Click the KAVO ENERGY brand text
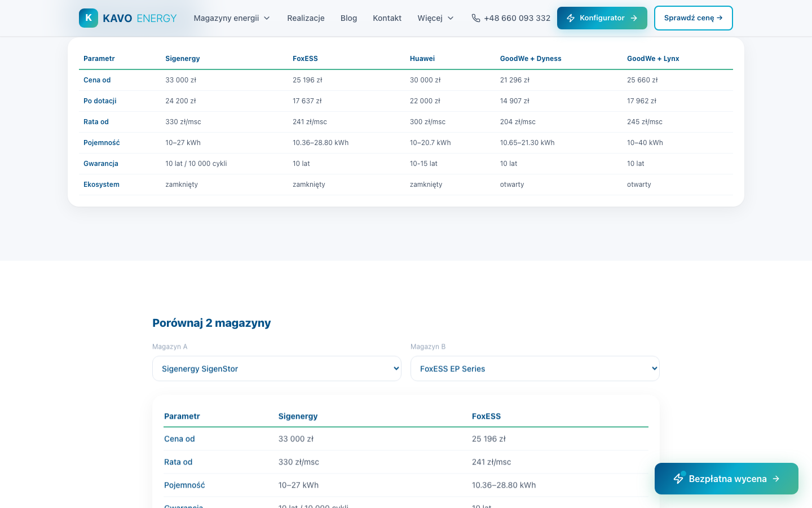Viewport: 812px width, 508px height. (140, 18)
